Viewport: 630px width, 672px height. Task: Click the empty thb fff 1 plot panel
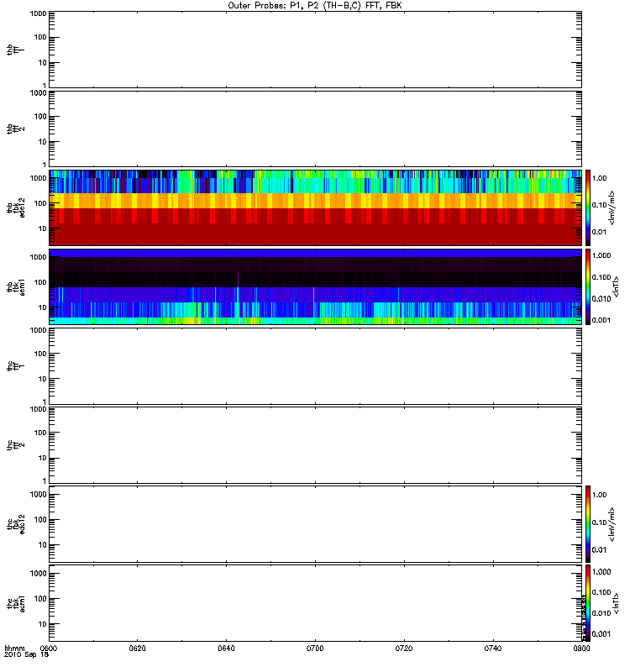coord(316,50)
